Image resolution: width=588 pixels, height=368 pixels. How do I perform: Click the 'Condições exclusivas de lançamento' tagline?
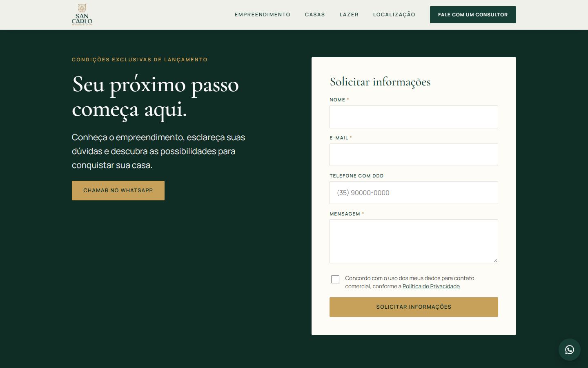[140, 60]
